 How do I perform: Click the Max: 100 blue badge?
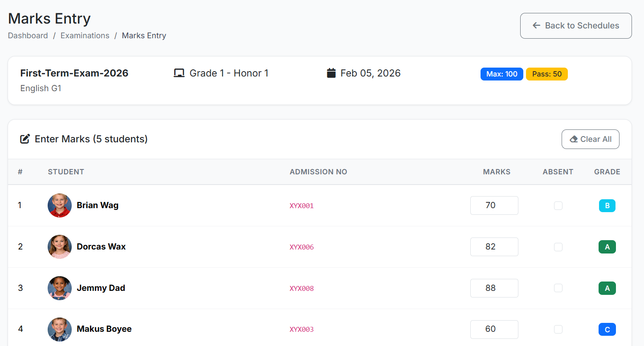(501, 74)
